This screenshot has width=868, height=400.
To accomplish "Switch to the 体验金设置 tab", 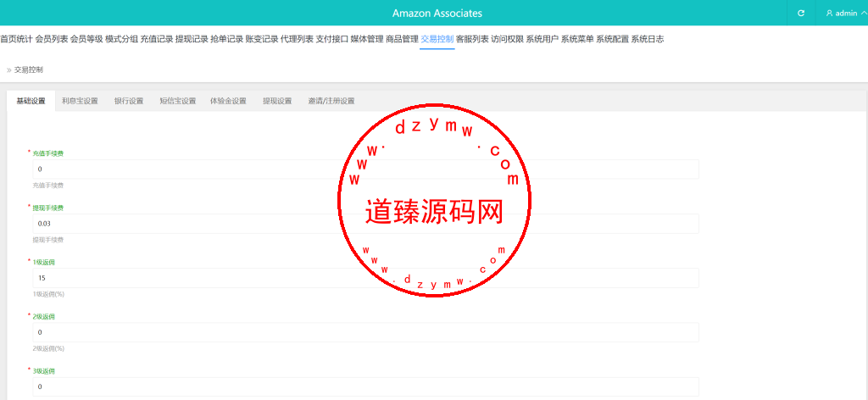I will pos(228,101).
